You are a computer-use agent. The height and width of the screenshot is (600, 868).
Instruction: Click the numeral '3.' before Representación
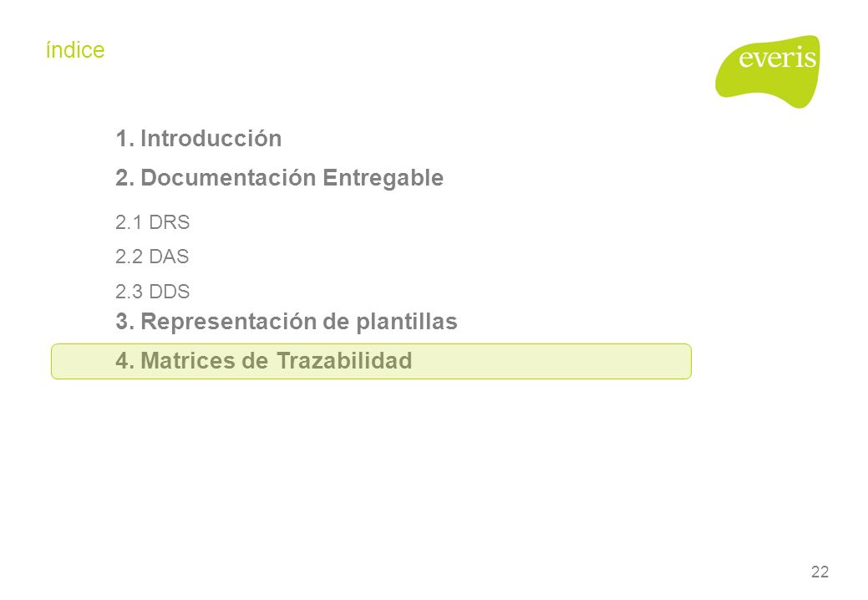(125, 322)
